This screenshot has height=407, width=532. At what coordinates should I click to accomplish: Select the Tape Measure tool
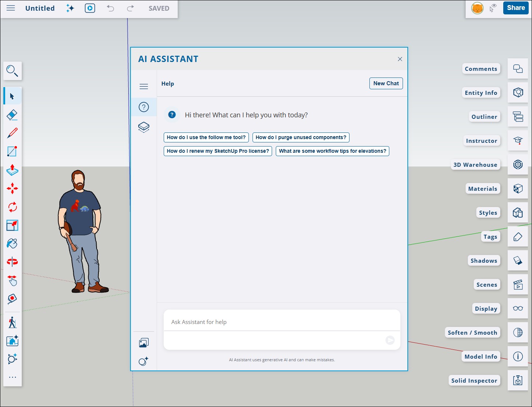[12, 299]
